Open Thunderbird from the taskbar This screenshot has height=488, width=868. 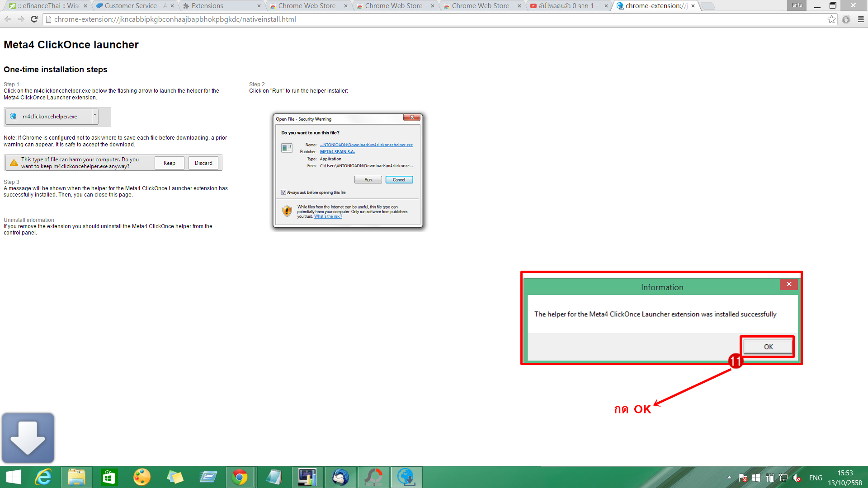[x=341, y=477]
